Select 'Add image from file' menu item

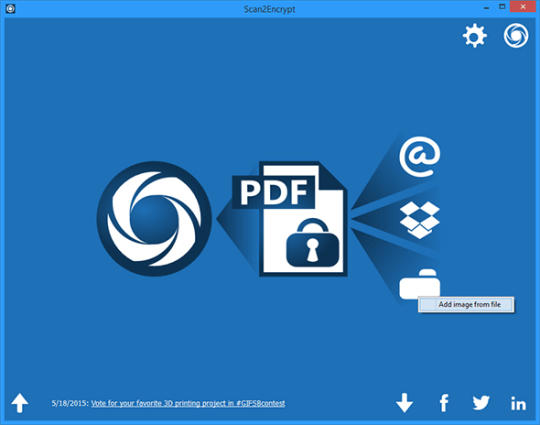466,304
